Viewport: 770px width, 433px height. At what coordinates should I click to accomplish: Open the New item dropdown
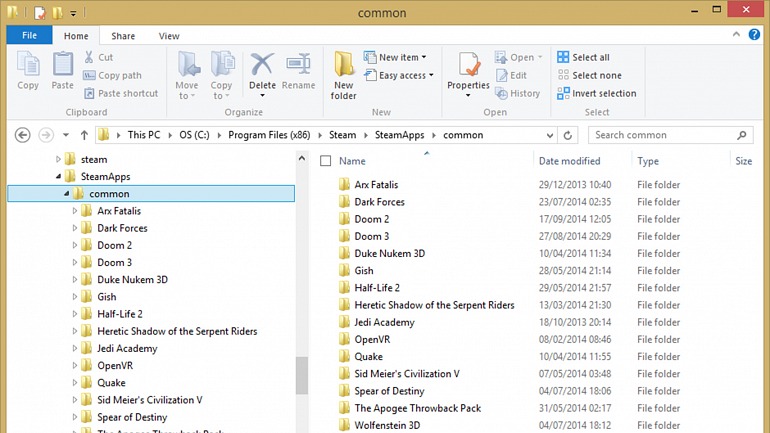point(395,57)
